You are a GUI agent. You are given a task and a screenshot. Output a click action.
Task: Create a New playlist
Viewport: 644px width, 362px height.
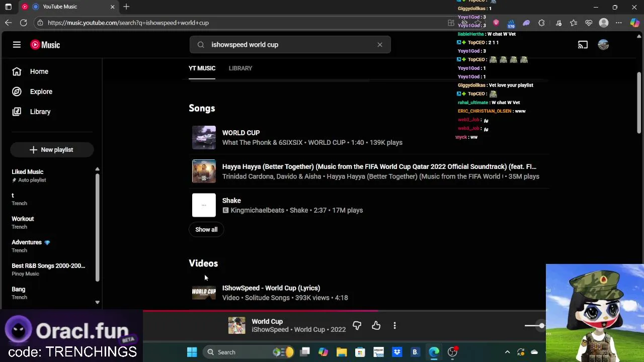(51, 150)
